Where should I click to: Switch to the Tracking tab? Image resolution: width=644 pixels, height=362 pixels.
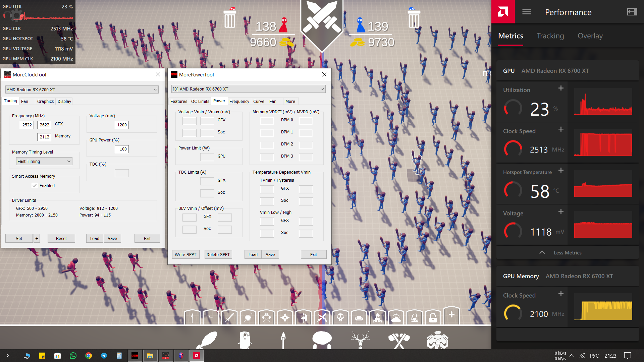click(550, 36)
